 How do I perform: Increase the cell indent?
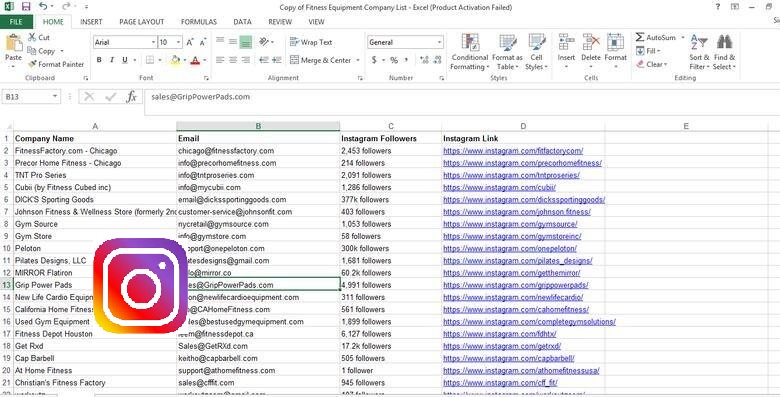277,60
